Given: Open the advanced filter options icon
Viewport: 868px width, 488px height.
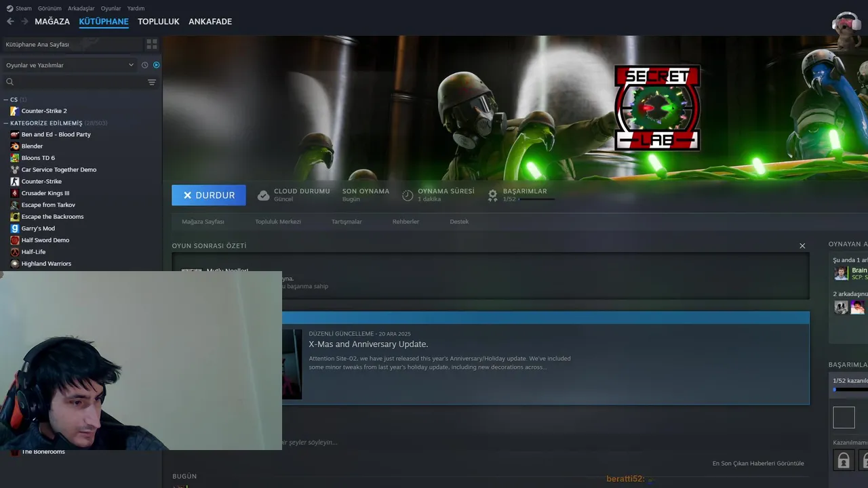Looking at the screenshot, I should [152, 82].
